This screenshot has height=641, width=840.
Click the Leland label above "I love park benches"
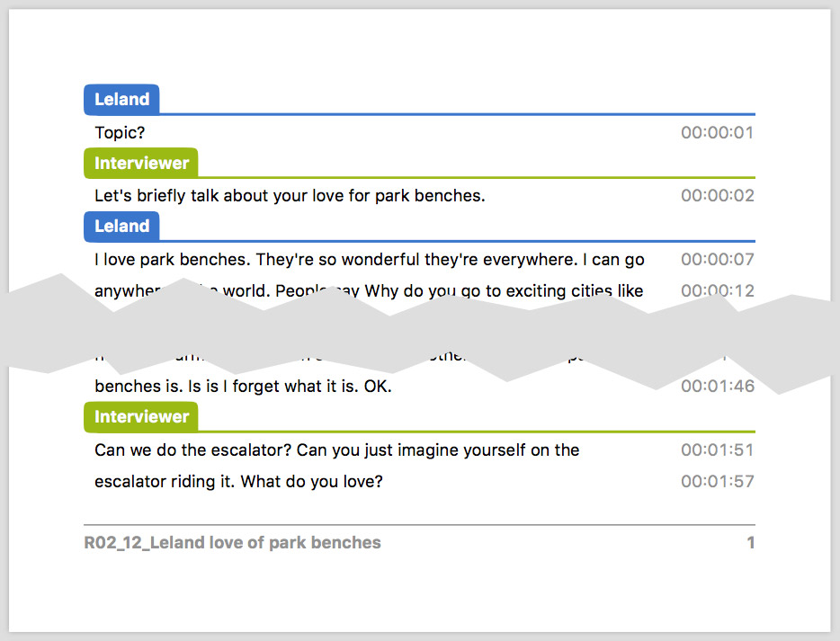[x=121, y=227]
